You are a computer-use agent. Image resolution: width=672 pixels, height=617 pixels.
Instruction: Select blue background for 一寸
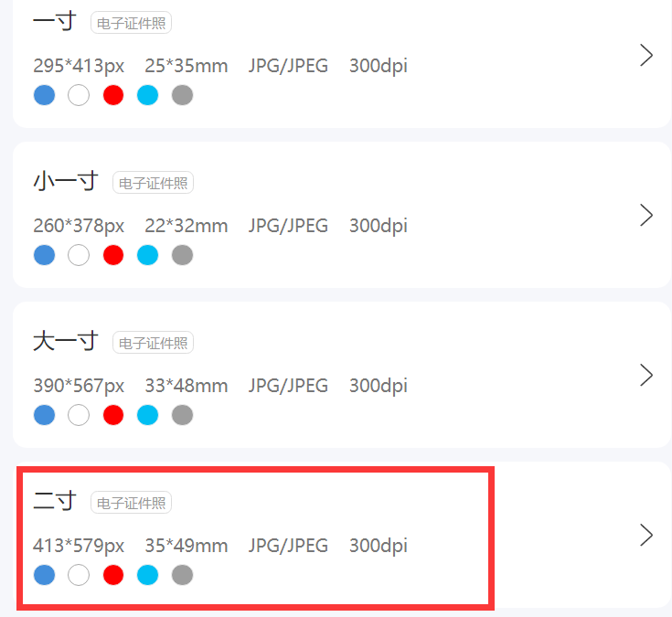point(44,95)
